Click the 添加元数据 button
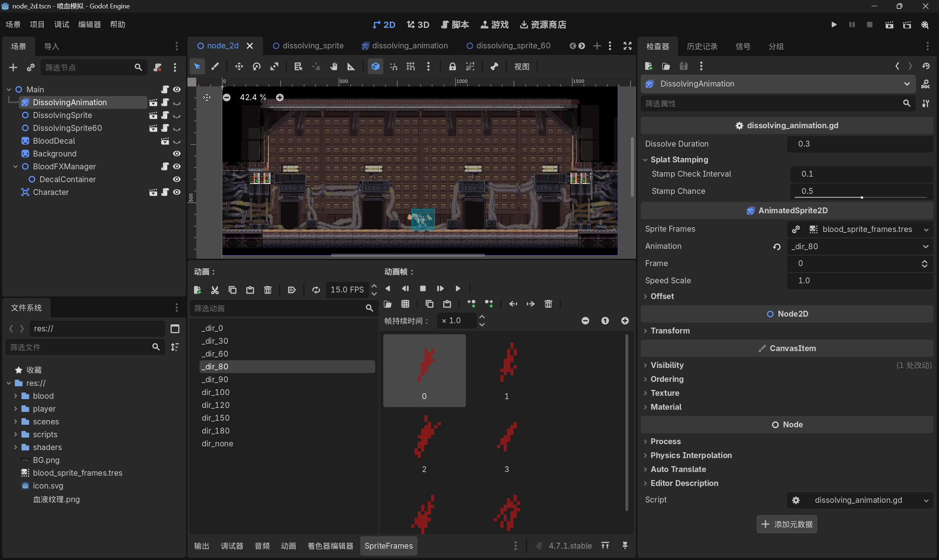 point(786,524)
